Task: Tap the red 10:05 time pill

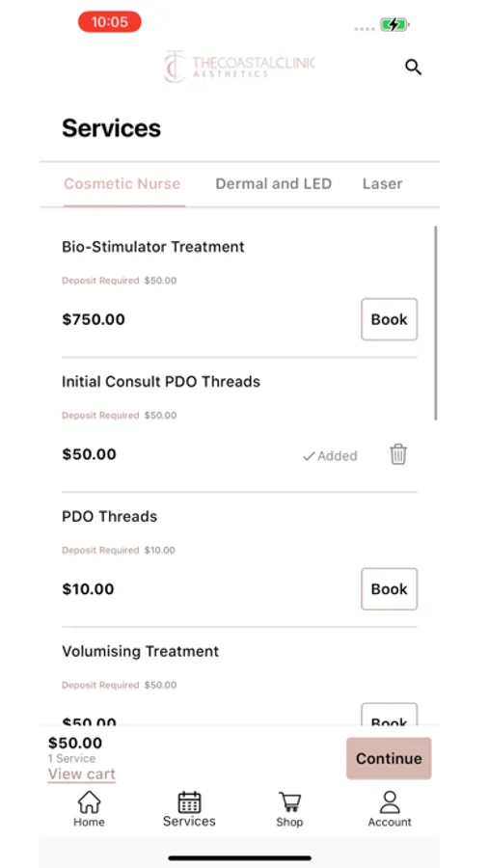Action: tap(110, 22)
